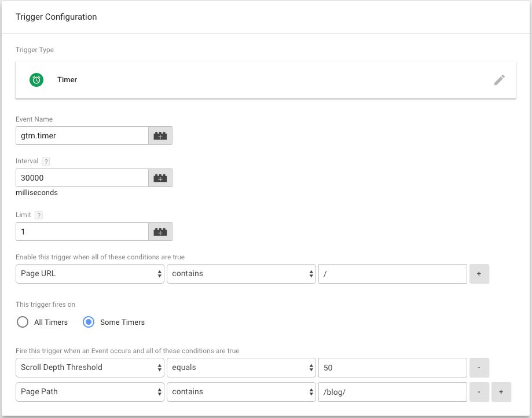Open variable picker next to Event Name field

pos(160,135)
